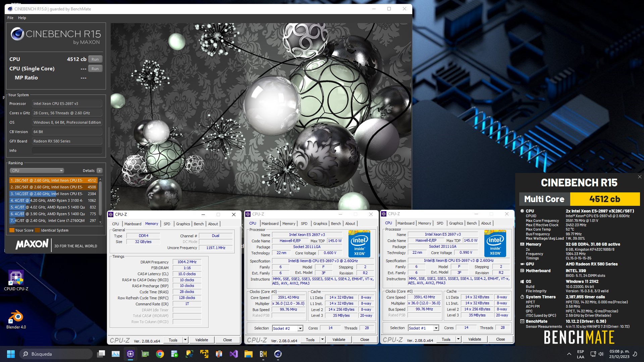Run the Cinebench CPU multi-core test
644x362 pixels.
95,59
